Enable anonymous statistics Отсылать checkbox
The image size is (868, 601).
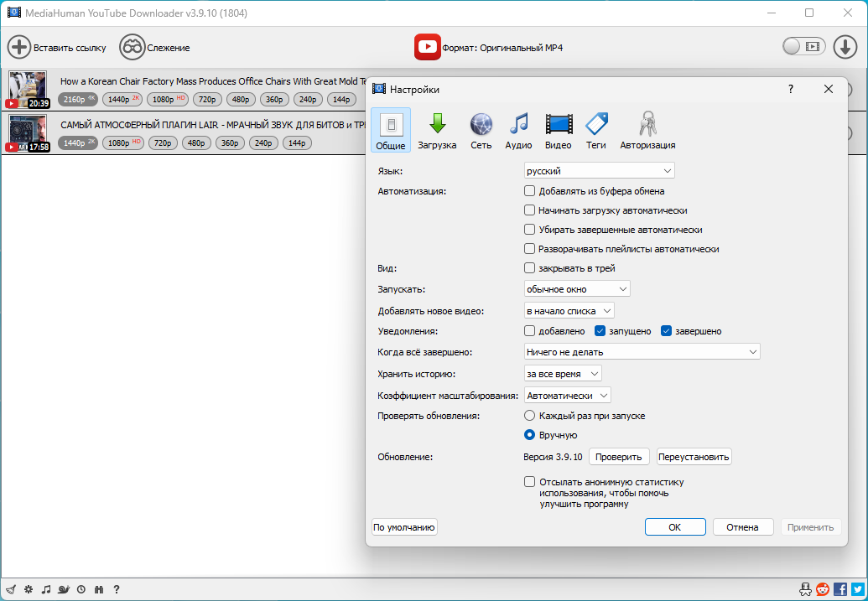pos(530,482)
